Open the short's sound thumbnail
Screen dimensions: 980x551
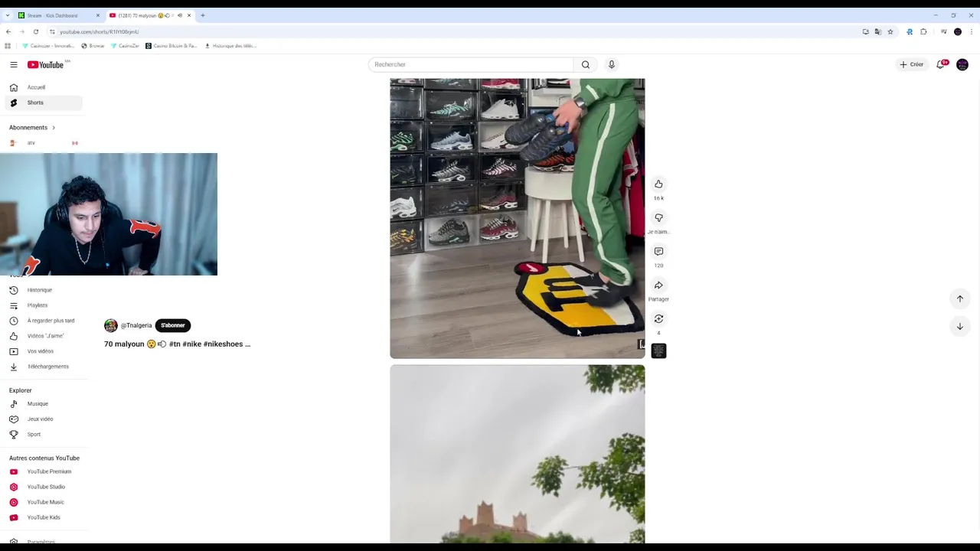[658, 351]
